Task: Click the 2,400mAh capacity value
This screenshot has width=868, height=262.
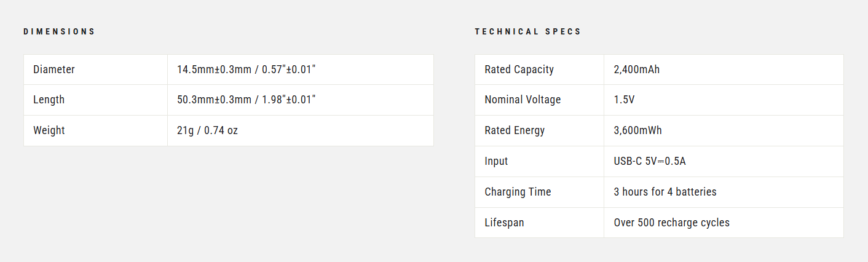Action: tap(637, 69)
